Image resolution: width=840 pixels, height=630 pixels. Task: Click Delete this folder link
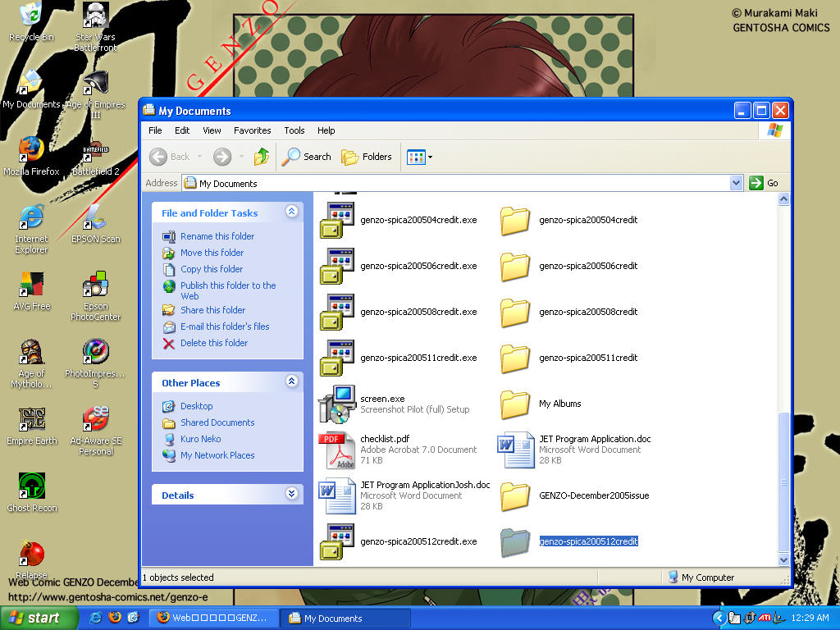tap(214, 343)
